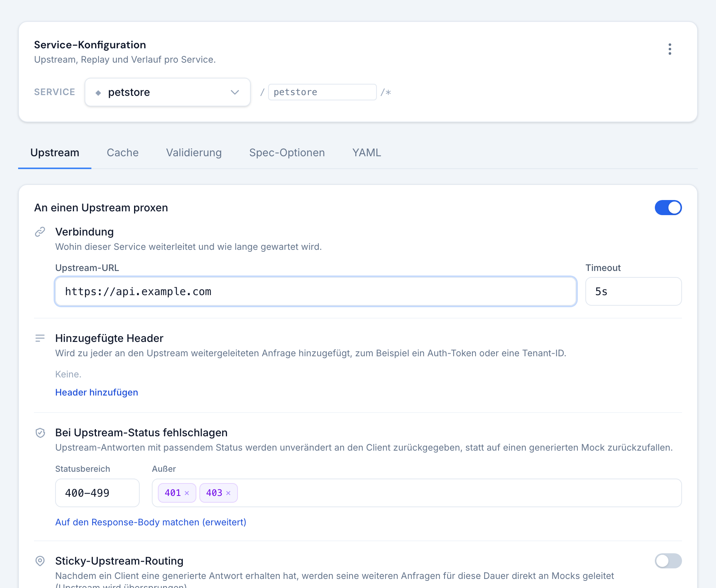Click the Service-Konfiguration heading

coord(90,45)
